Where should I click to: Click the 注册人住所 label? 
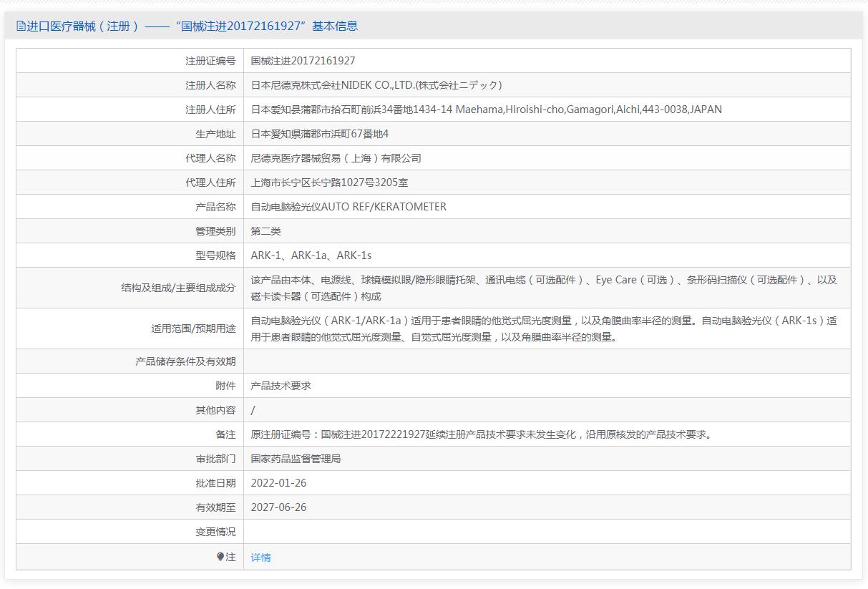[x=210, y=109]
